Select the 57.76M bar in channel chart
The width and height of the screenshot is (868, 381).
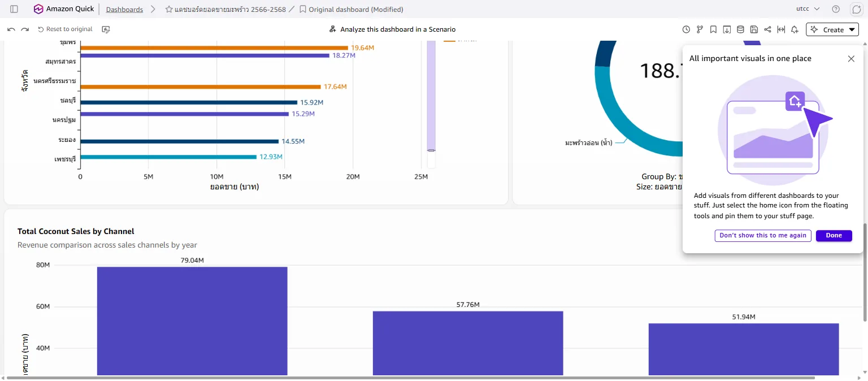[468, 343]
